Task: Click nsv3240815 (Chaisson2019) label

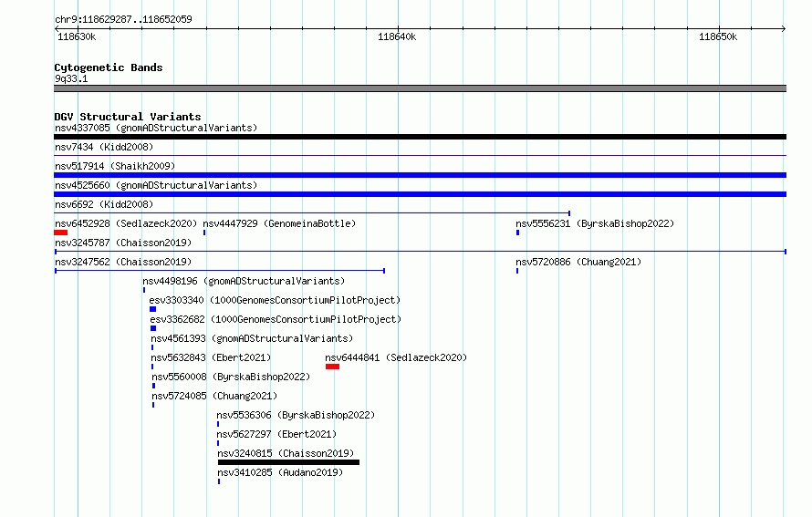Action: click(x=286, y=453)
